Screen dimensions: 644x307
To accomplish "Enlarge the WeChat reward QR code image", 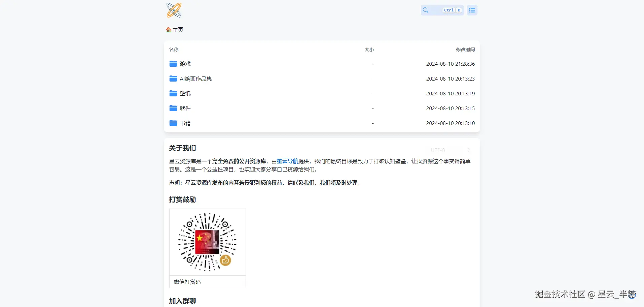I will pos(208,242).
